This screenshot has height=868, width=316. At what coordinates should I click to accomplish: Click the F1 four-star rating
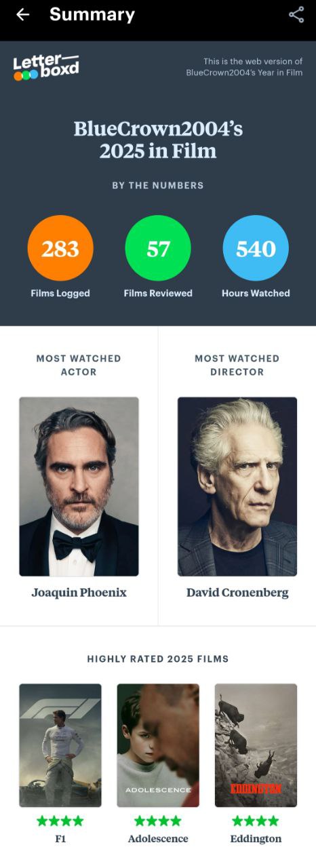tap(60, 821)
